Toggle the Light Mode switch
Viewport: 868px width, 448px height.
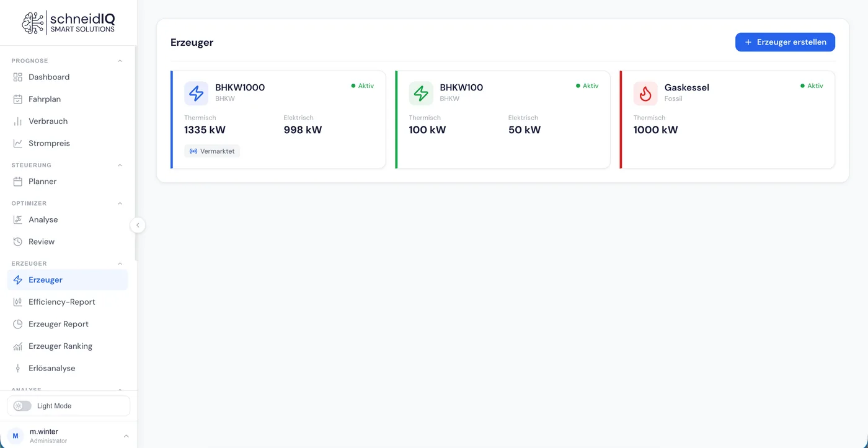point(22,406)
